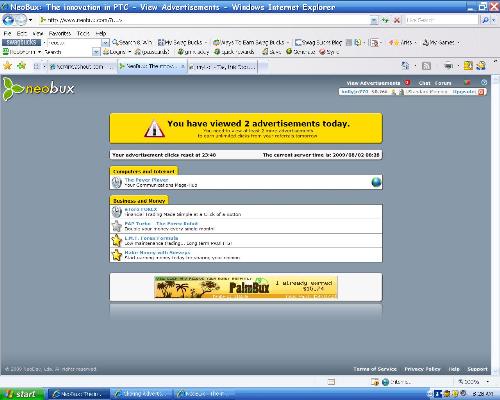Click the clock icon beside eToro FOREX ad
The height and width of the screenshot is (400, 500).
[116, 212]
